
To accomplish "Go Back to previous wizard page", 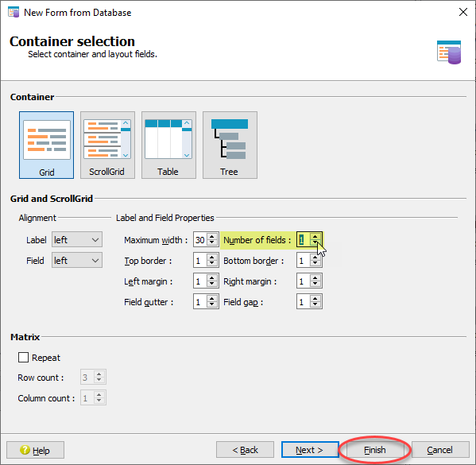I will 245,450.
